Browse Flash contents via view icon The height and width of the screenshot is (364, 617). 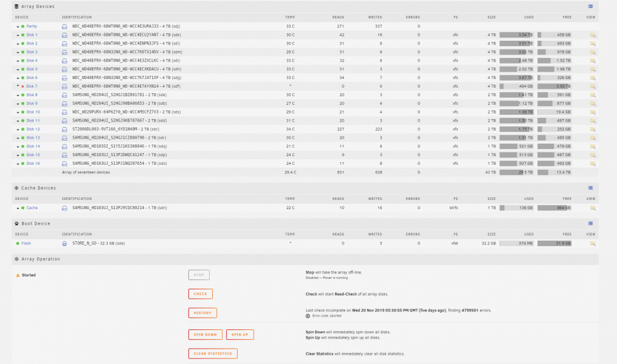pos(593,244)
